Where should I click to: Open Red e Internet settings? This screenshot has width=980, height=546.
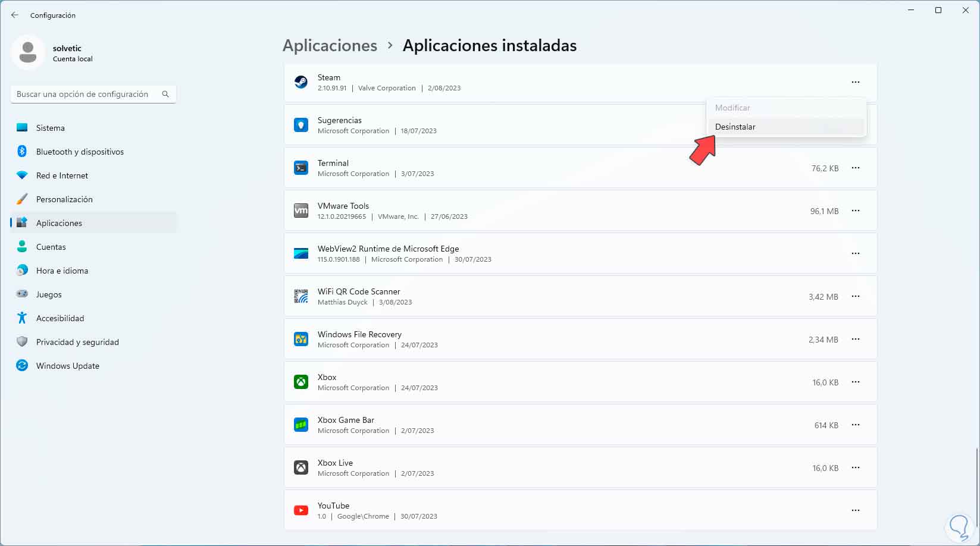pyautogui.click(x=94, y=175)
